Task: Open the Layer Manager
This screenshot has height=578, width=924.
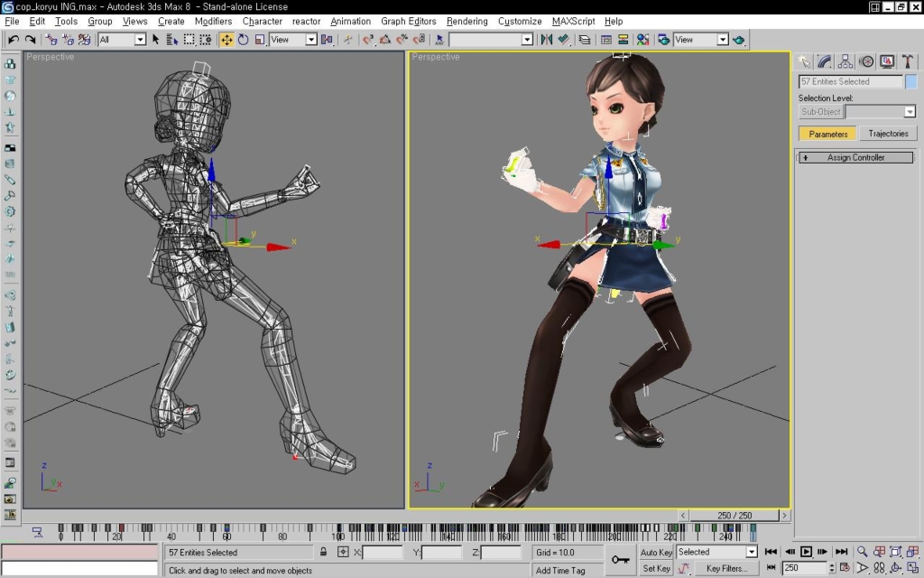Action: (584, 40)
